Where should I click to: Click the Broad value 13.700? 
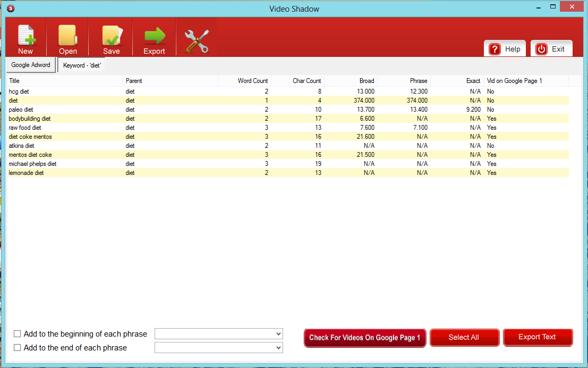pyautogui.click(x=365, y=109)
